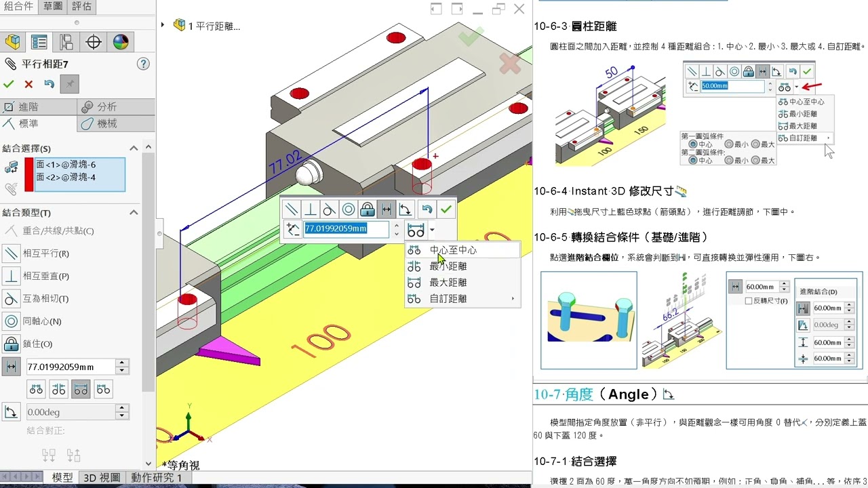This screenshot has width=868, height=488.
Task: Open the DisplayManager color sphere tab
Action: pyautogui.click(x=121, y=42)
